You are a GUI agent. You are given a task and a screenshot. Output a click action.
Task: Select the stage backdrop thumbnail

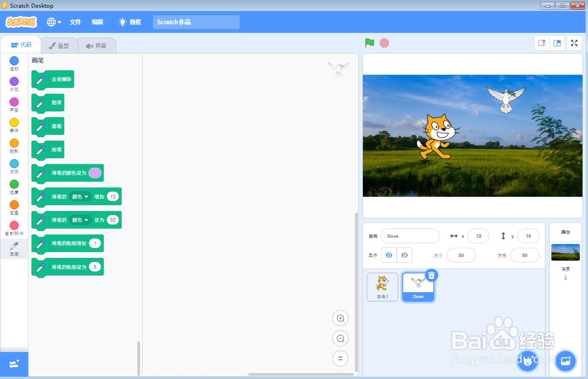click(x=566, y=252)
